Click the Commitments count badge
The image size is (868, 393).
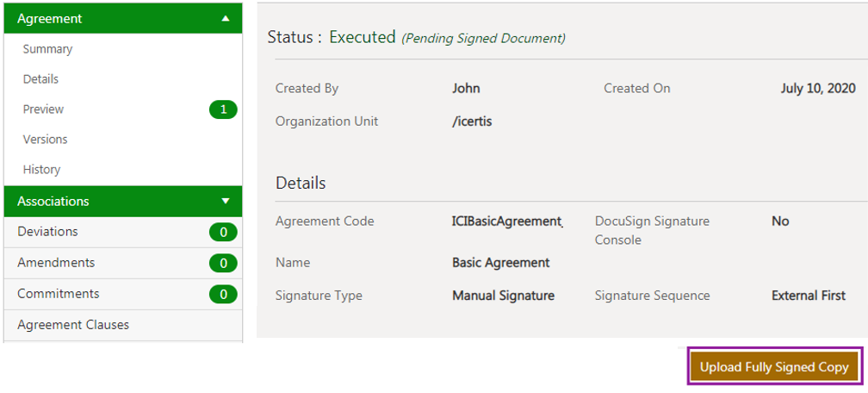pyautogui.click(x=223, y=294)
